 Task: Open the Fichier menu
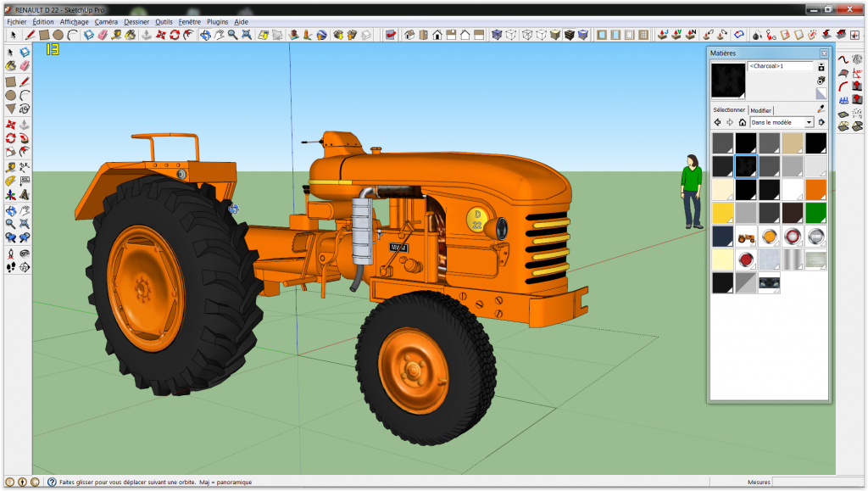(x=17, y=22)
